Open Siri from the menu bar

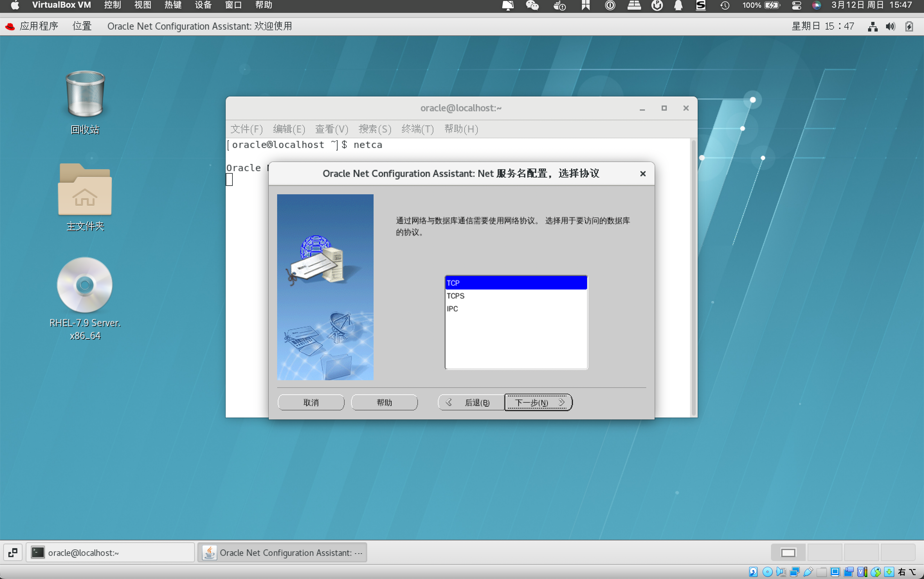pos(816,5)
